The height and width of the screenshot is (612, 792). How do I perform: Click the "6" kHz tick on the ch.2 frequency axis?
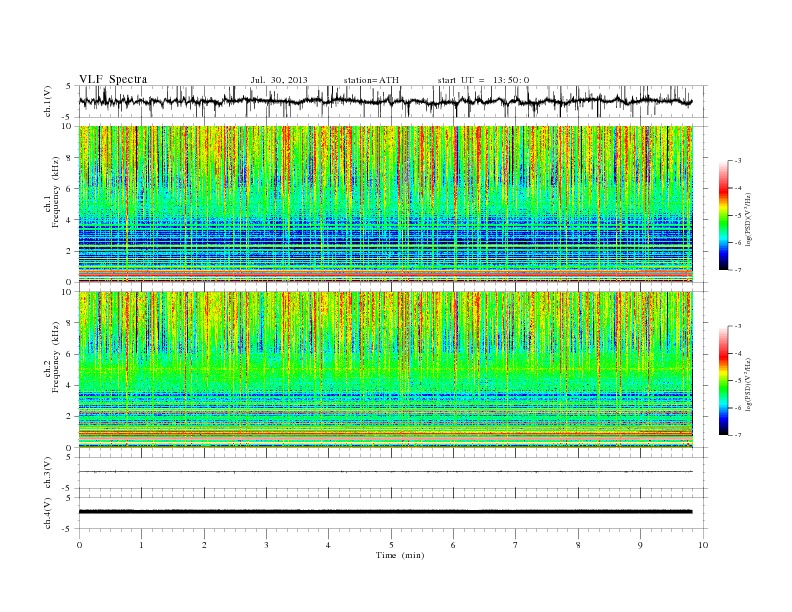69,354
